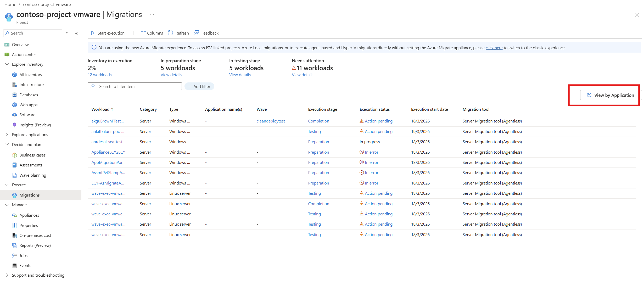The width and height of the screenshot is (644, 285).
Task: View details for In preparation stage
Action: 171,75
